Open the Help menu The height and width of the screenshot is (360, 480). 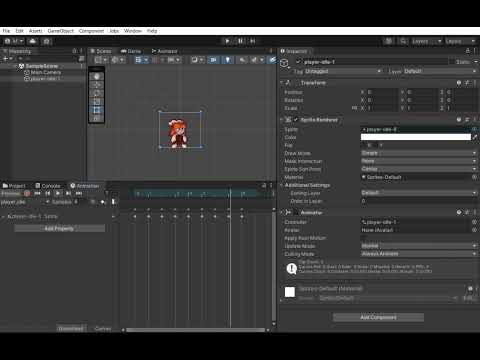click(x=152, y=31)
